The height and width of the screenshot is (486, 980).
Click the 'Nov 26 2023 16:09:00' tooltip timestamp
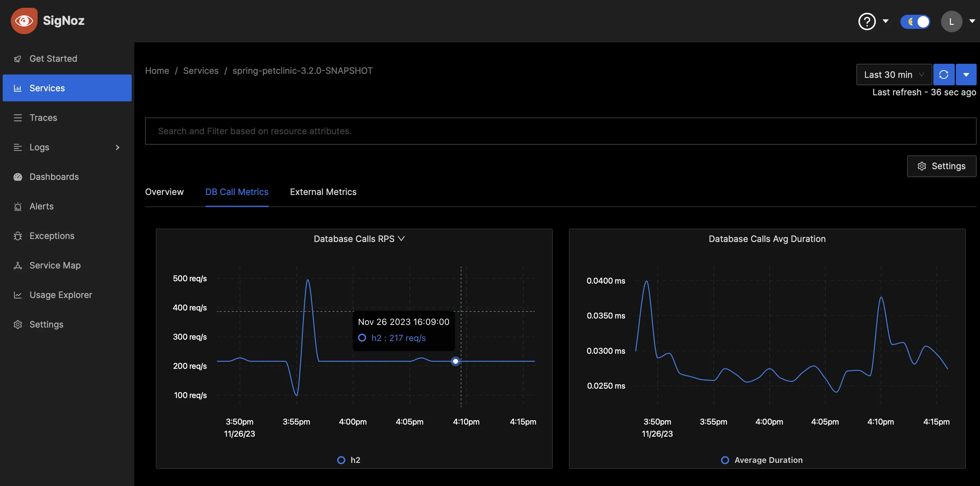pos(403,322)
